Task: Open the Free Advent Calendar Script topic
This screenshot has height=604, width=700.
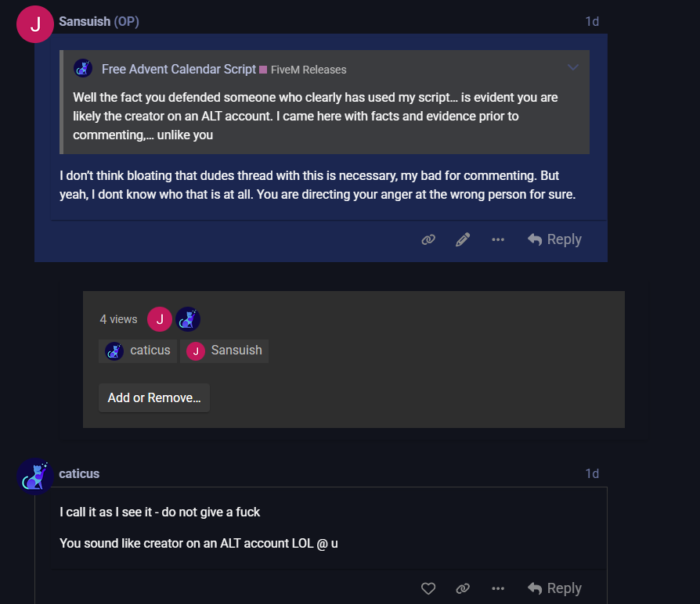Action: pos(179,69)
